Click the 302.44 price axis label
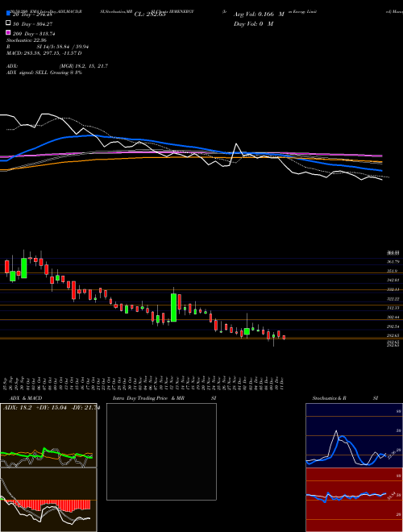This screenshot has height=532, width=403. coord(393,317)
